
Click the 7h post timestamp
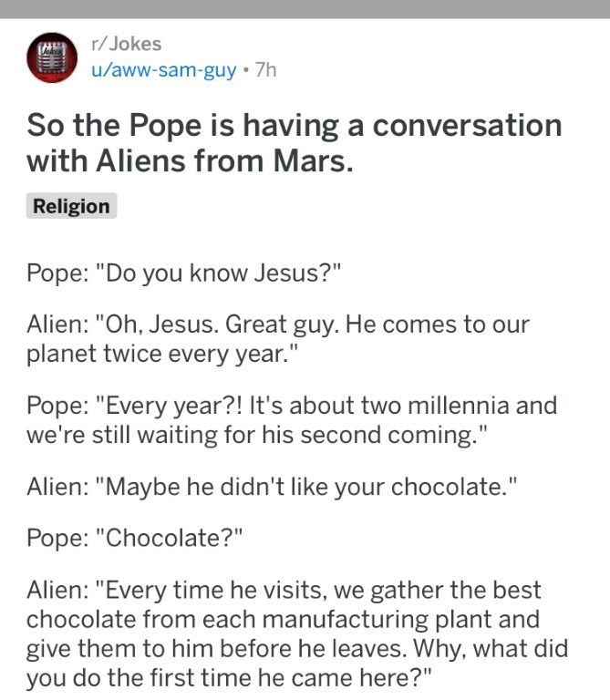pyautogui.click(x=266, y=70)
